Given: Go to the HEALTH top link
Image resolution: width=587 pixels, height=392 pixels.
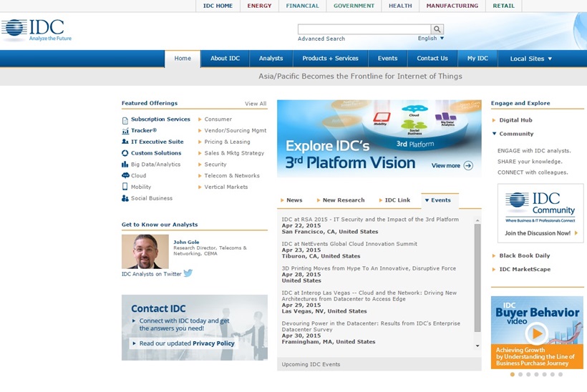Looking at the screenshot, I should 400,6.
